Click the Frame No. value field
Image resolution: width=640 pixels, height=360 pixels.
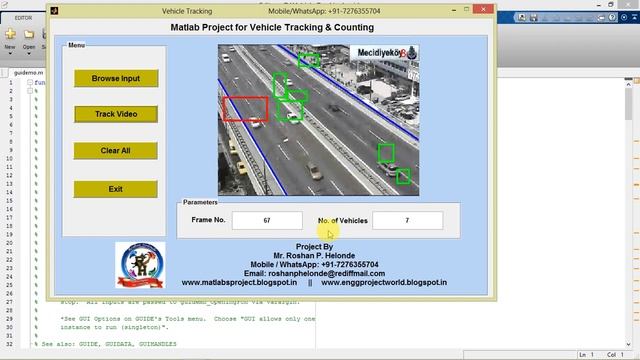267,220
